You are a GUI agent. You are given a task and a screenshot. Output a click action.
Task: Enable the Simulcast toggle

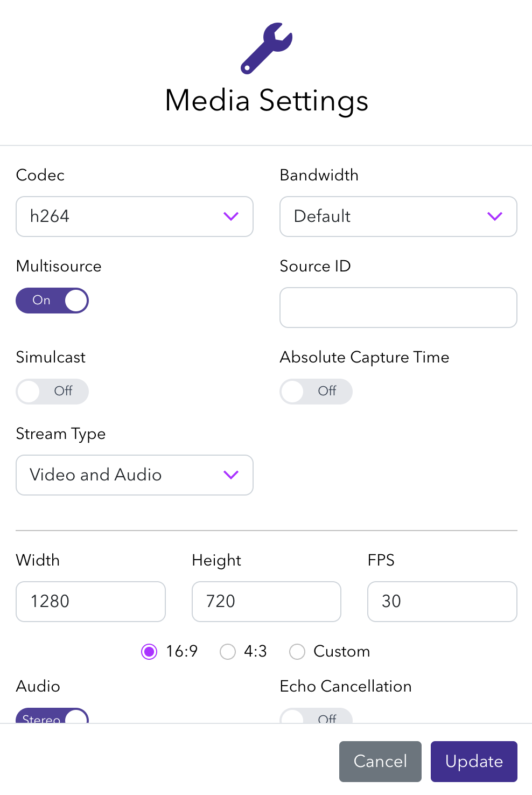52,392
